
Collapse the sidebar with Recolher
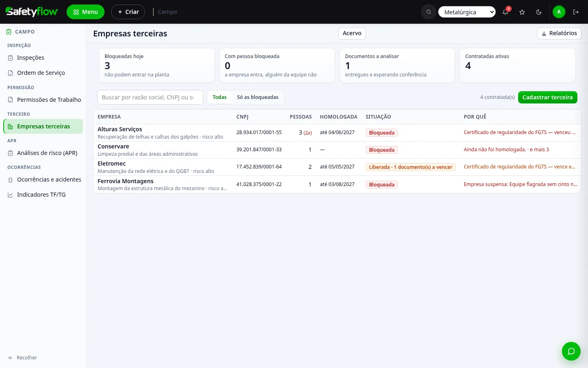coord(22,358)
